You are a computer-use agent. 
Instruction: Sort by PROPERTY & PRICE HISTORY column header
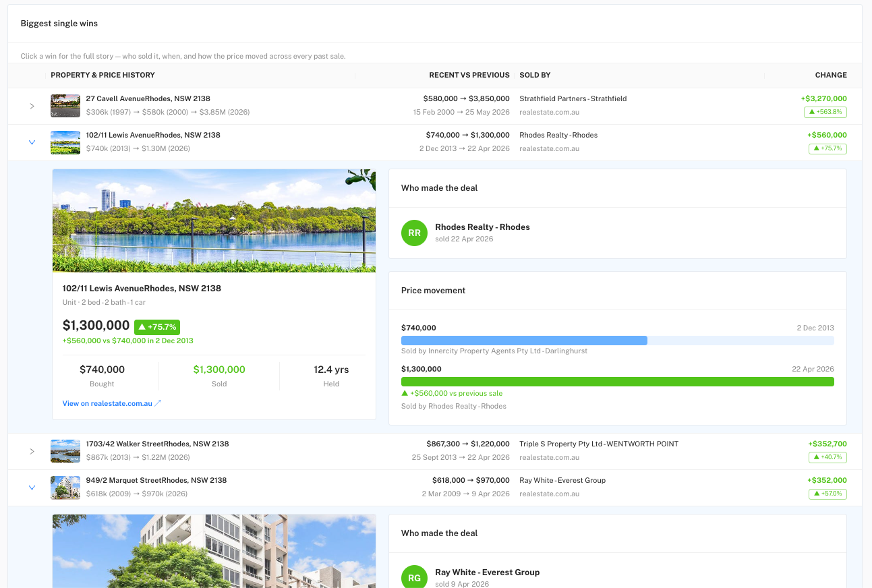pyautogui.click(x=103, y=75)
